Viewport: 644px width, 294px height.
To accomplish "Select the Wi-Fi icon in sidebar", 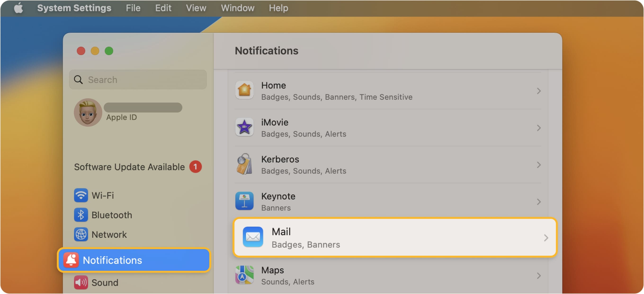I will tap(80, 195).
